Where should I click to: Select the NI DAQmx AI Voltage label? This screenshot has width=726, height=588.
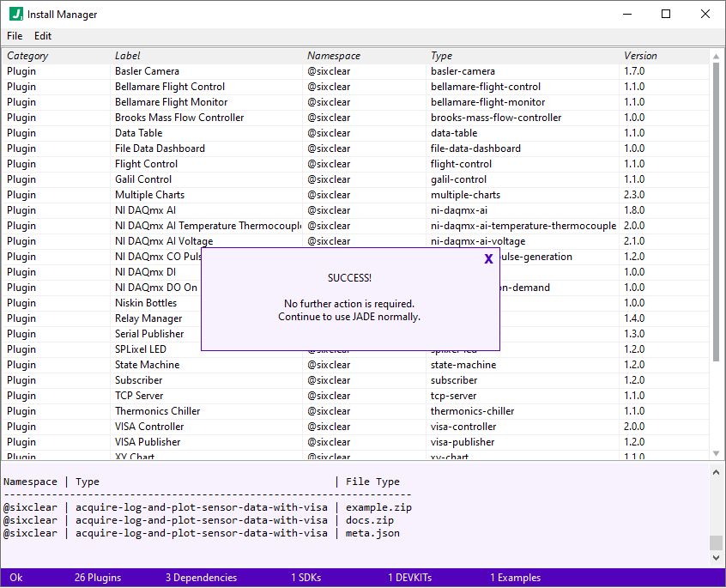tap(164, 241)
